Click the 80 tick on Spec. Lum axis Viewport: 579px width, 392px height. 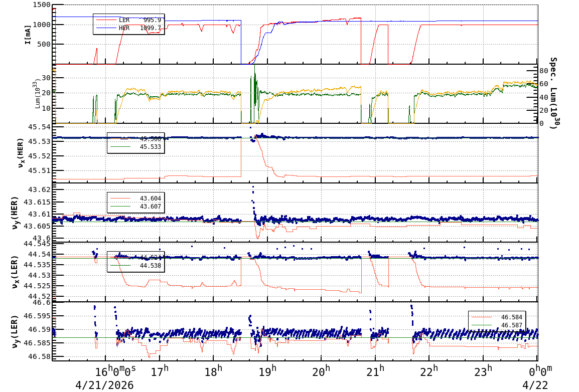pyautogui.click(x=543, y=71)
